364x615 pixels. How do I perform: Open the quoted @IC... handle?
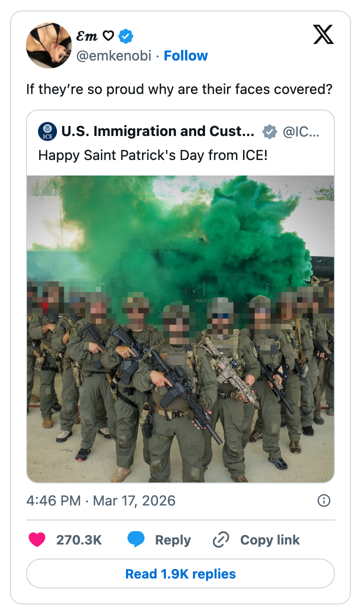pos(301,131)
